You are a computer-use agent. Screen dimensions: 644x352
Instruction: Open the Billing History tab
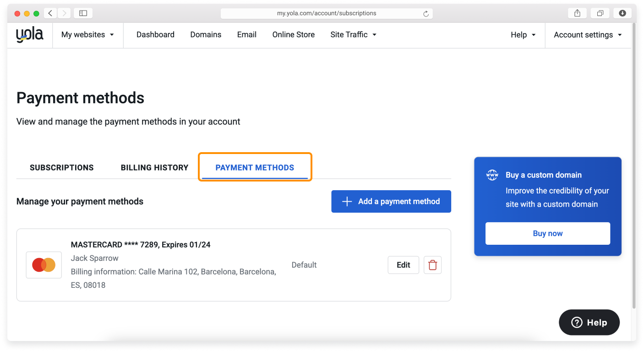point(154,167)
